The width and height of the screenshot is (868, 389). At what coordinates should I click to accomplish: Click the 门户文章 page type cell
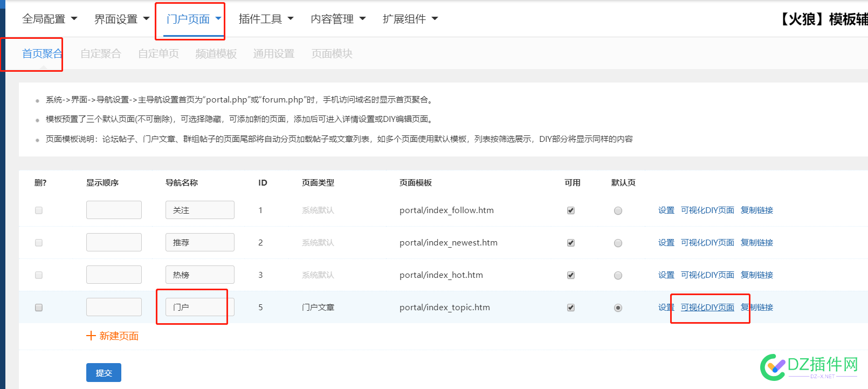318,308
